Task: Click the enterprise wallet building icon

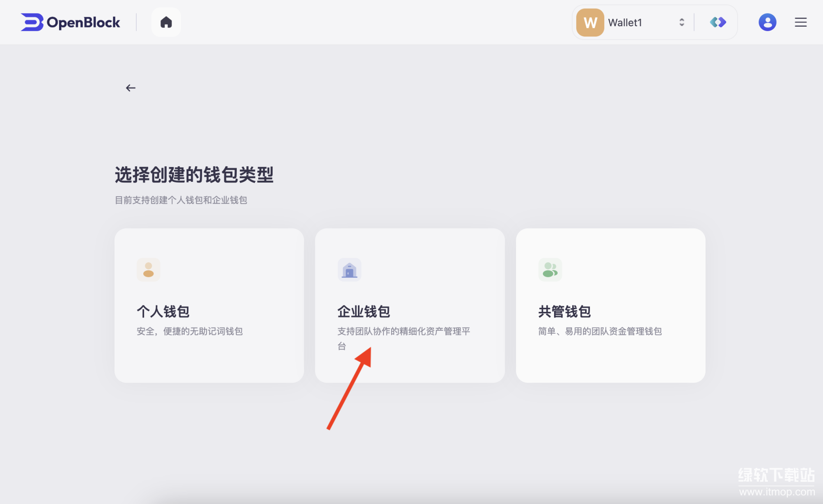Action: point(349,270)
